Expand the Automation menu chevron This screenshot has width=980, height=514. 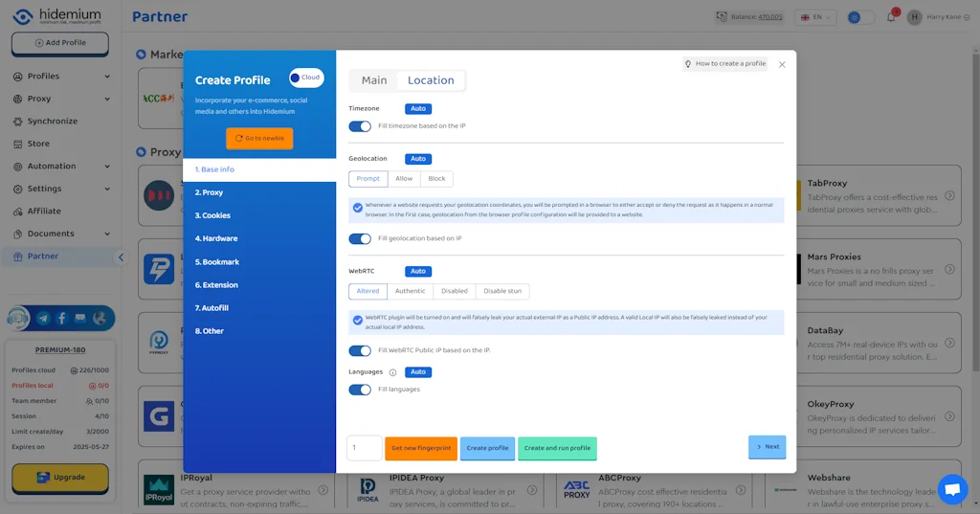pyautogui.click(x=107, y=167)
